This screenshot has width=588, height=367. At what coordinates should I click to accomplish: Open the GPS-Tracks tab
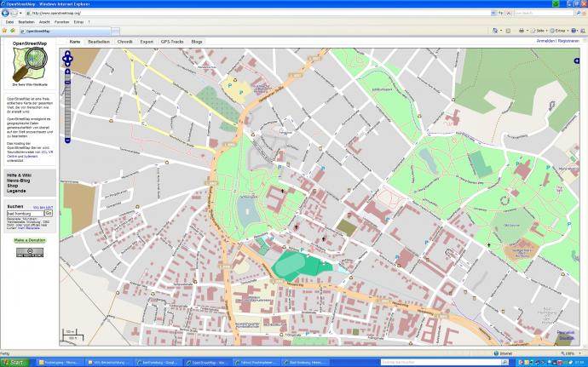coord(172,41)
